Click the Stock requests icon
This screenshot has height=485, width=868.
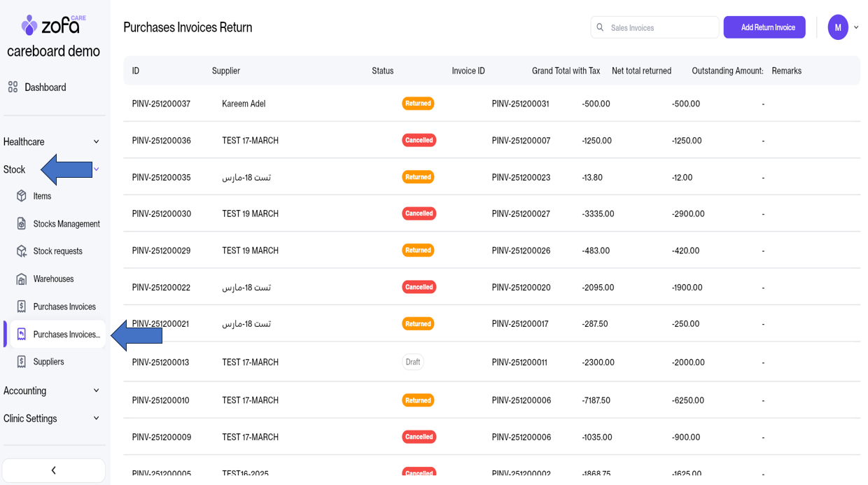tap(22, 251)
